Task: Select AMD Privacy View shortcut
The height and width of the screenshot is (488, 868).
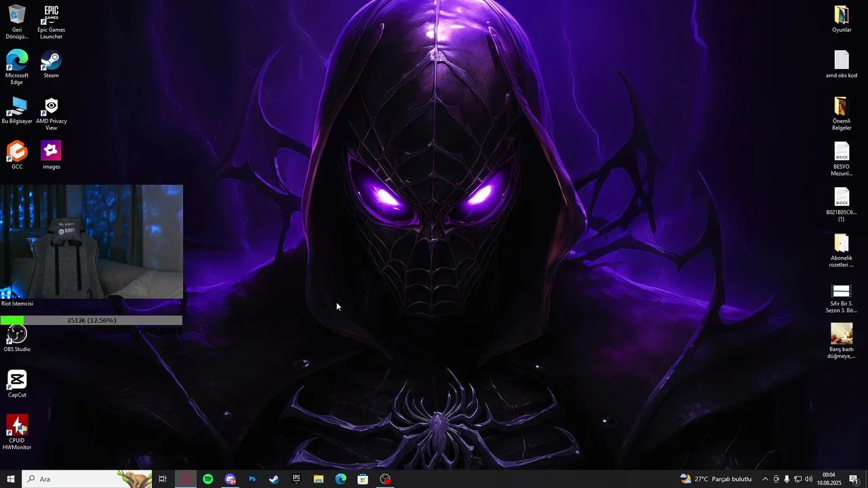Action: click(x=51, y=113)
